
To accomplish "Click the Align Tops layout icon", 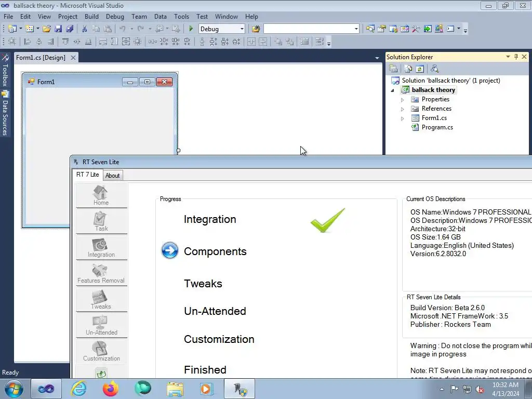I will coord(65,42).
